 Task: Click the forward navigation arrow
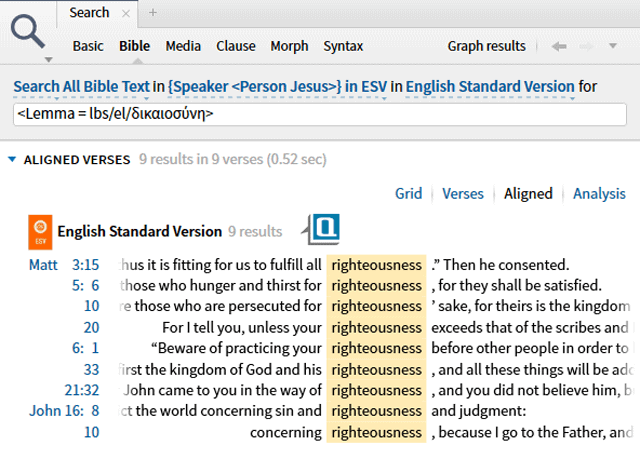pos(589,46)
